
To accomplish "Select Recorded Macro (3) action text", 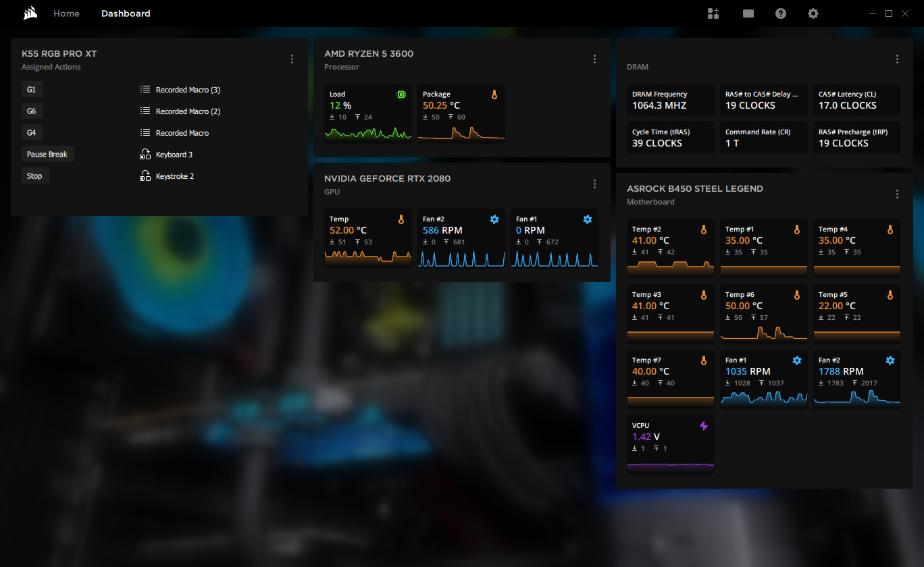I will [x=188, y=90].
